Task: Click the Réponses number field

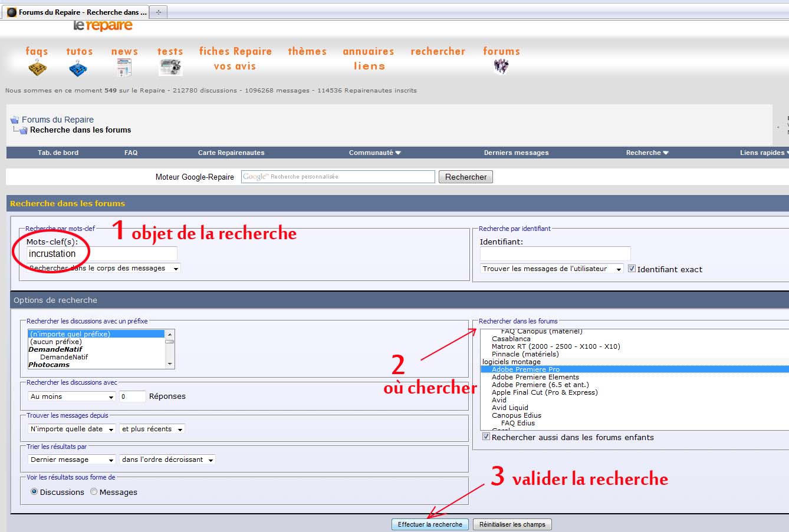Action: [132, 396]
